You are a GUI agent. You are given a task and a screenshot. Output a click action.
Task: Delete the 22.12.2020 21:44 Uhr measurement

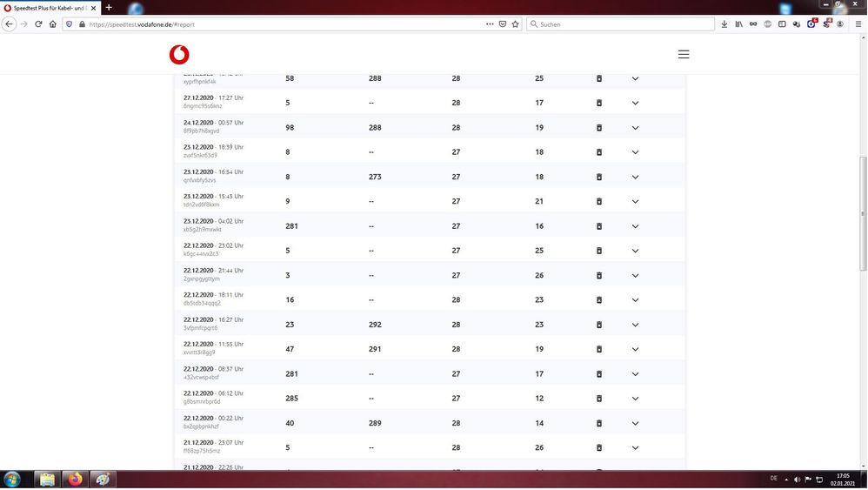point(599,275)
